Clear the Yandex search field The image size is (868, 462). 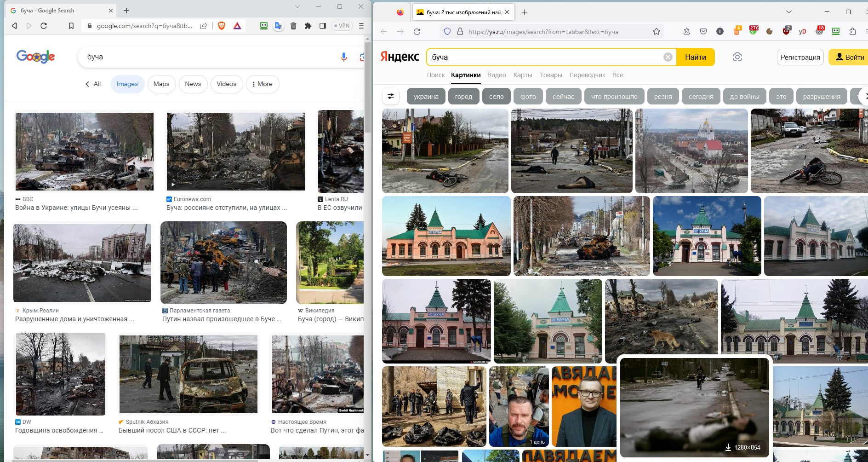tap(668, 57)
